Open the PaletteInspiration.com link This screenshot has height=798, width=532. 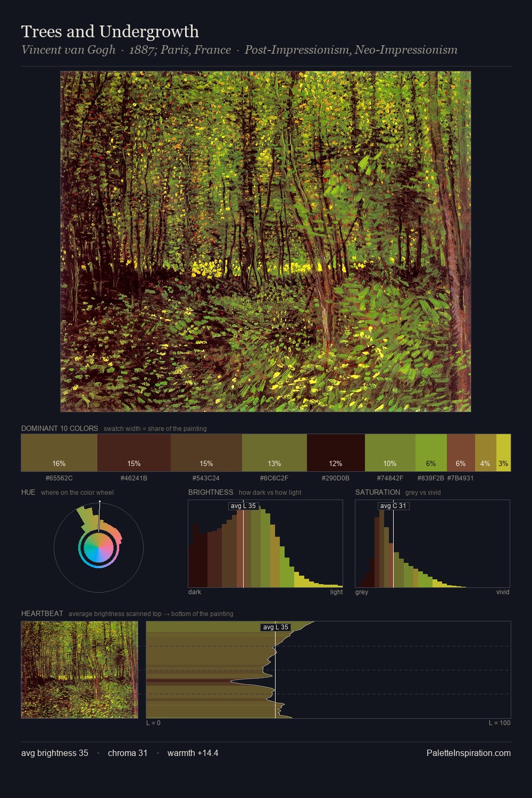pos(469,753)
